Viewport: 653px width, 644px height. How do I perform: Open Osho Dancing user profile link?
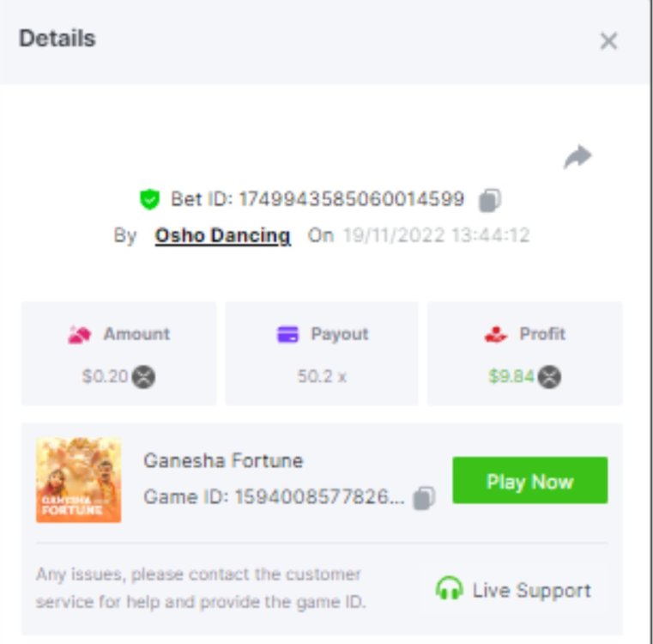click(x=223, y=235)
